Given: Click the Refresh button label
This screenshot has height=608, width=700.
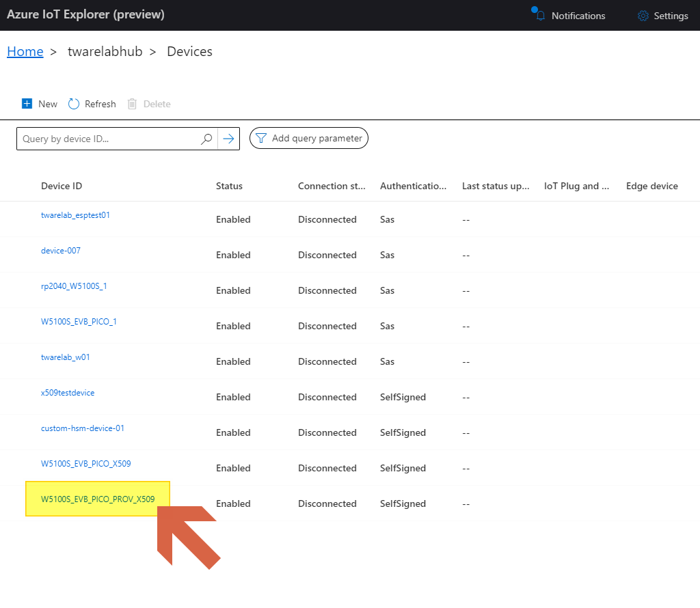Looking at the screenshot, I should click(100, 104).
